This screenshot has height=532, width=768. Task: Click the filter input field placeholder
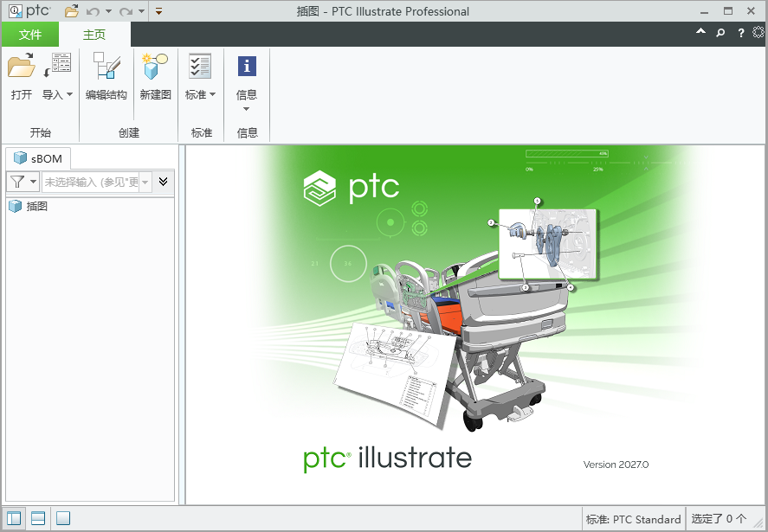(x=92, y=182)
